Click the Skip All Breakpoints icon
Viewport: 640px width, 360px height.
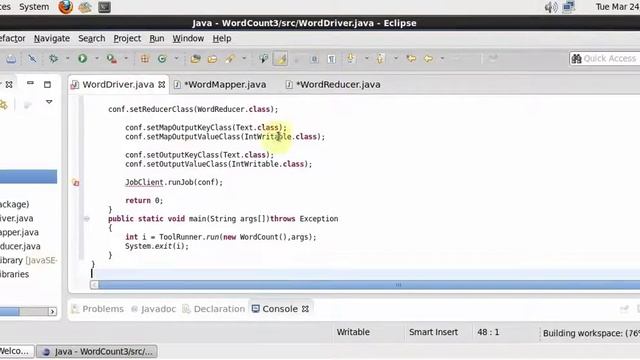click(x=32, y=59)
